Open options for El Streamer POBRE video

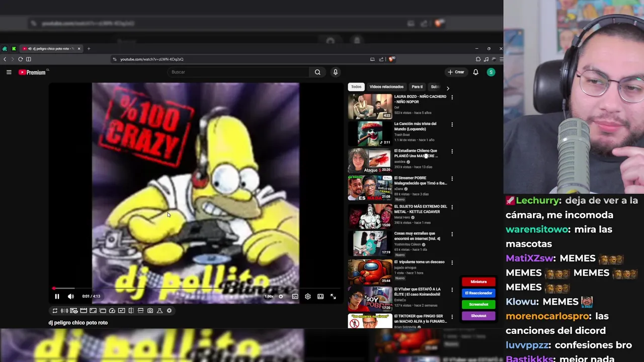[x=452, y=179]
